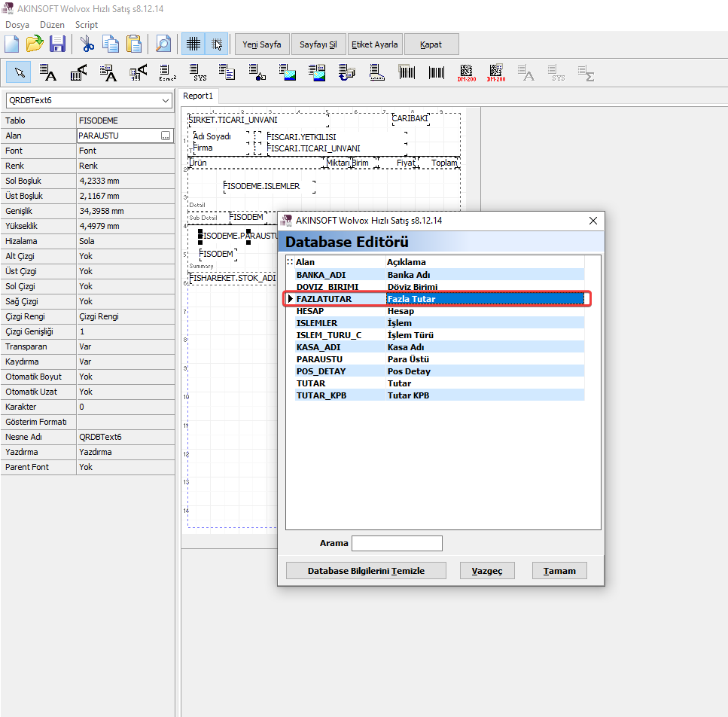Viewport: 728px width, 717px height.
Task: Select the TUTAR_KPB row
Action: pos(439,395)
